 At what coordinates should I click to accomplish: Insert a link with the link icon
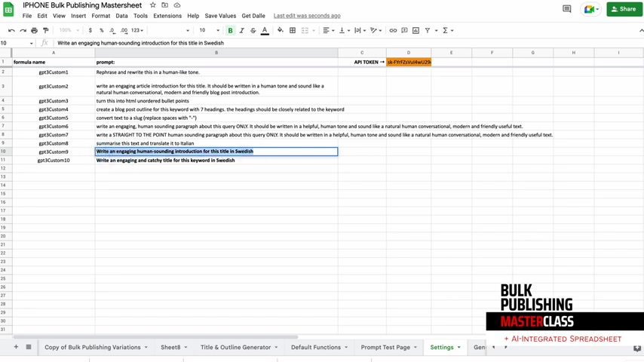[x=393, y=30]
